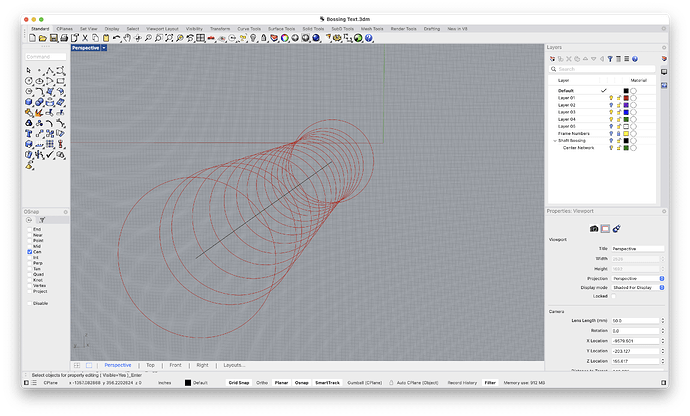Image resolution: width=690 pixels, height=416 pixels.
Task: Click the Save disk icon
Action: tap(53, 38)
